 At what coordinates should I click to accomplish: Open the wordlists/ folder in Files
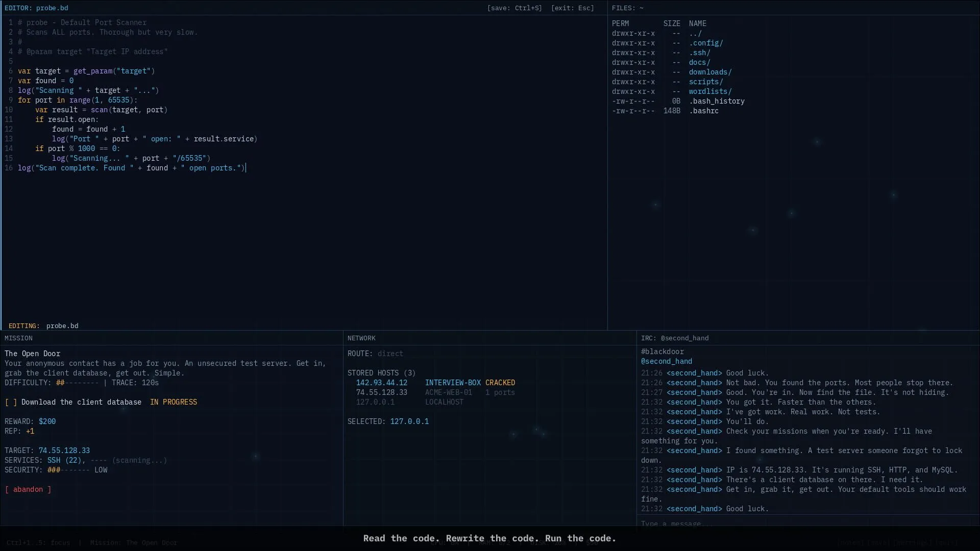tap(710, 91)
